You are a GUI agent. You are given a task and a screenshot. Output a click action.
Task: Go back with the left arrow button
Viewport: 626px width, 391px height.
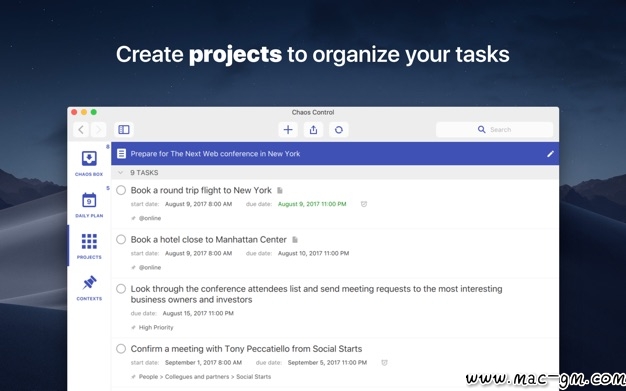81,129
